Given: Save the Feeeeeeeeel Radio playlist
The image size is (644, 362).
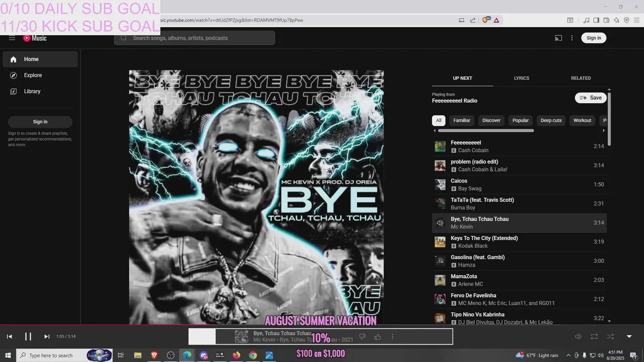Looking at the screenshot, I should coord(591,98).
